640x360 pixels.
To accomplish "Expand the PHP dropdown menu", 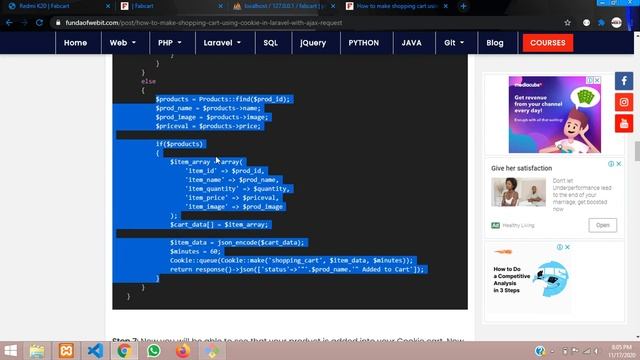I will pyautogui.click(x=170, y=43).
